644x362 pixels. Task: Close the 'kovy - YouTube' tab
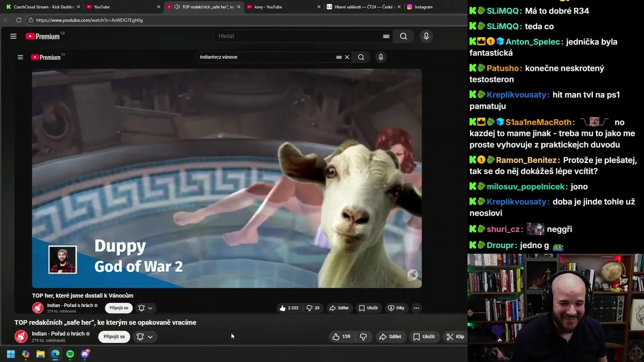click(319, 7)
